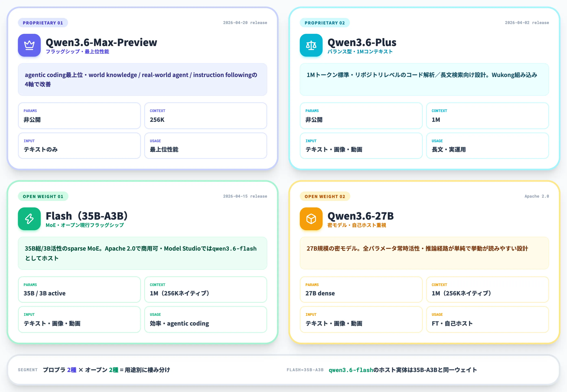This screenshot has height=392, width=567.
Task: Select the OPEN WEIGHT 02 badge
Action: pyautogui.click(x=325, y=196)
